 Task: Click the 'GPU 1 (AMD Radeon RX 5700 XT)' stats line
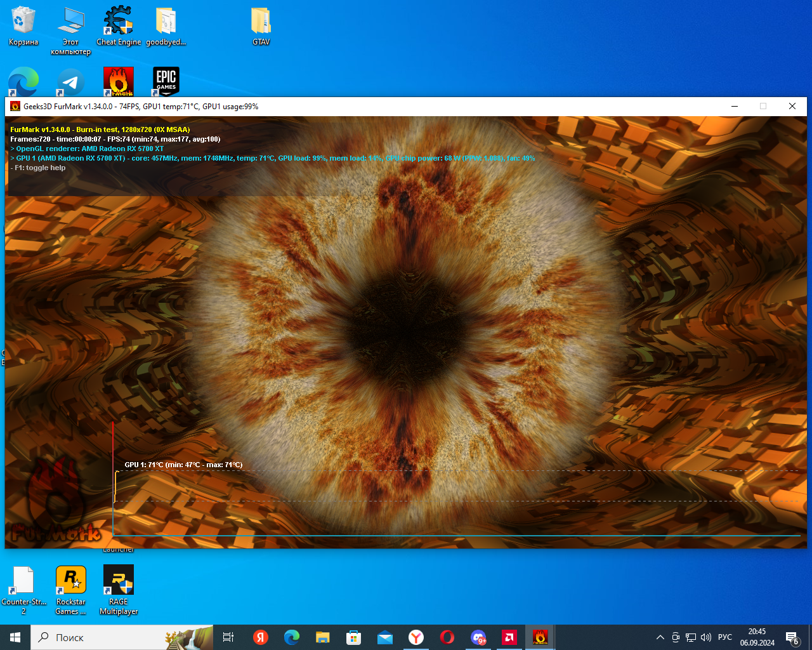273,158
